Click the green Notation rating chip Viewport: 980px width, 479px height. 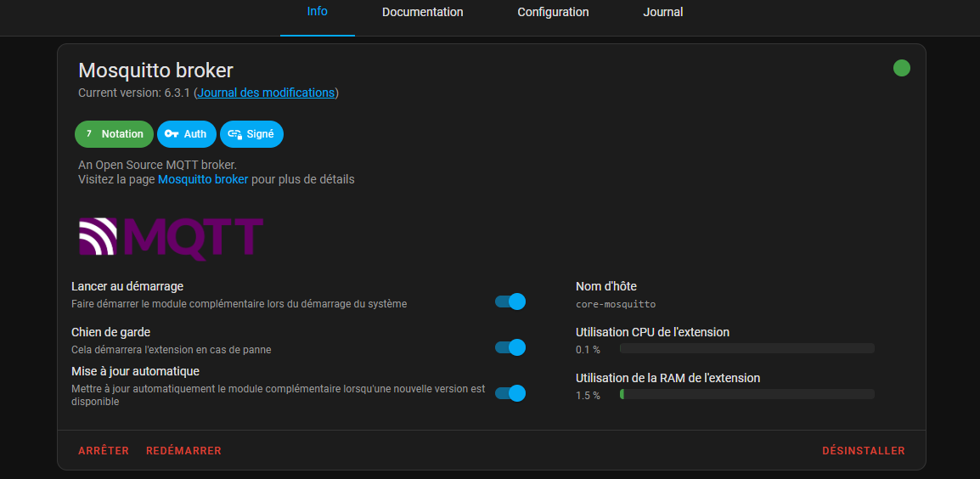[x=114, y=134]
